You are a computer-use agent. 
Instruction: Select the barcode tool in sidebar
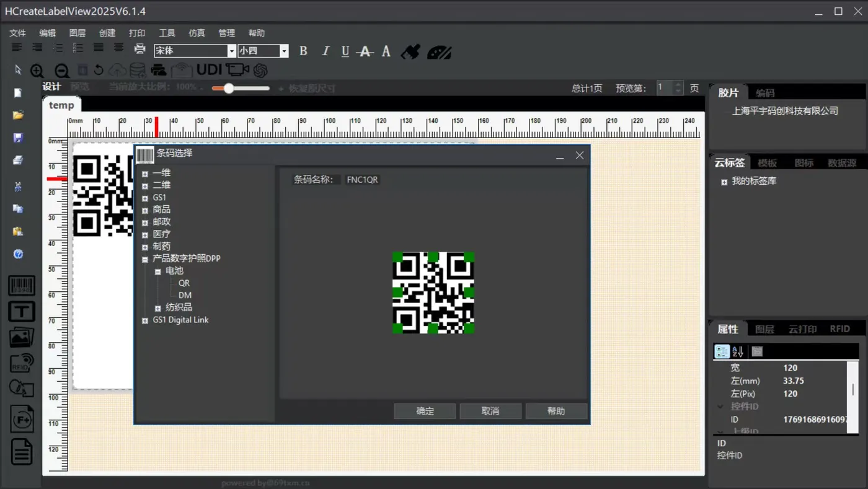coord(22,286)
